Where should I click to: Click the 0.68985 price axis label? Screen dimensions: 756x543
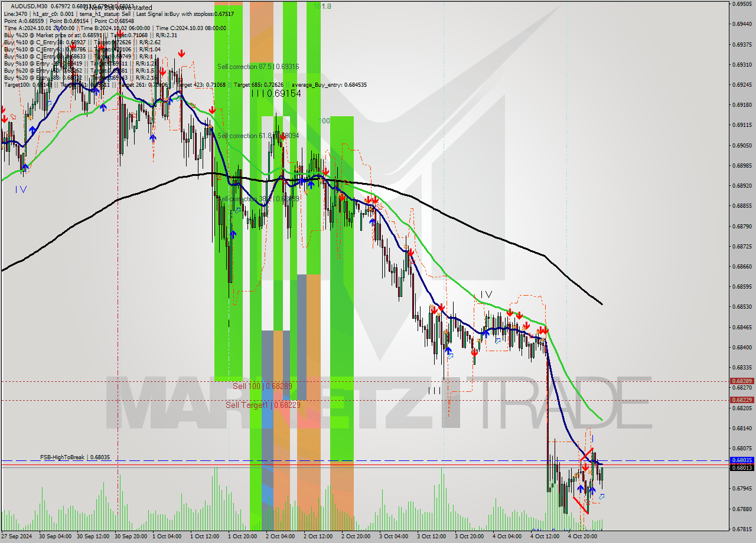[x=742, y=165]
